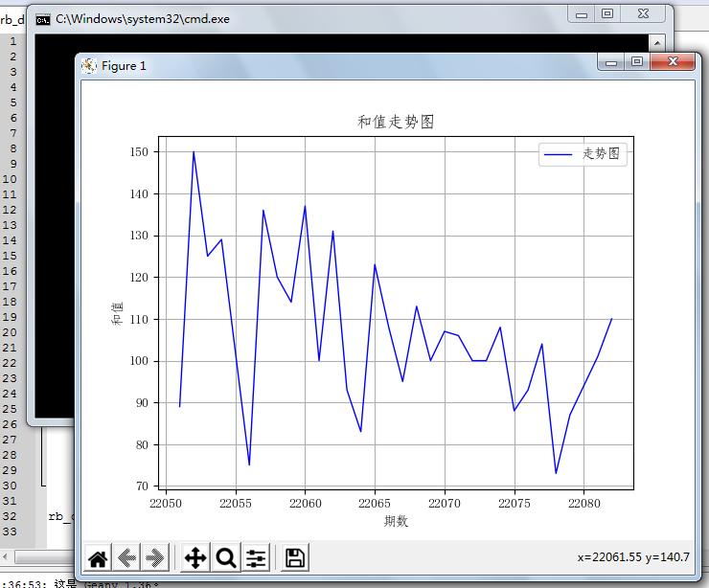This screenshot has width=709, height=588.
Task: Click the Figure 1 window icon
Action: click(x=89, y=66)
